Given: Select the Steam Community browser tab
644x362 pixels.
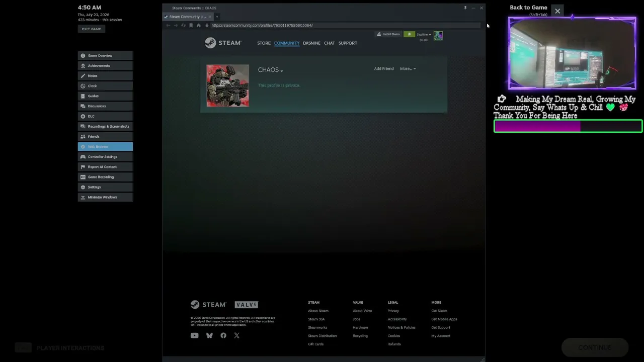Looking at the screenshot, I should [x=188, y=17].
